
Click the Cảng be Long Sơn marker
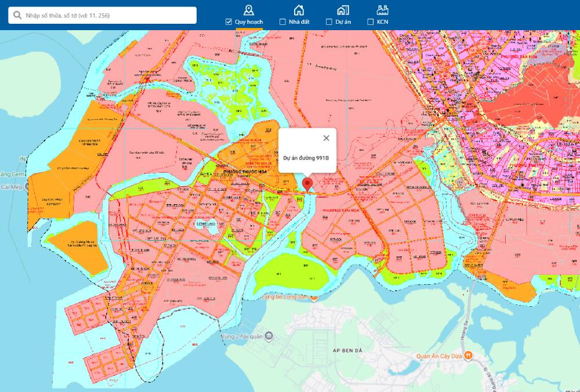point(314,297)
